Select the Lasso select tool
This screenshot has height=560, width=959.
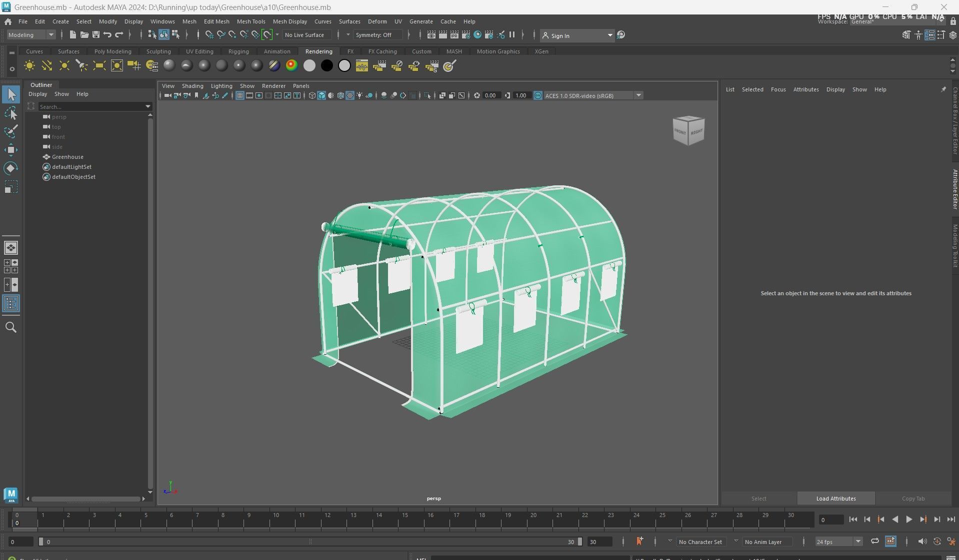point(11,113)
